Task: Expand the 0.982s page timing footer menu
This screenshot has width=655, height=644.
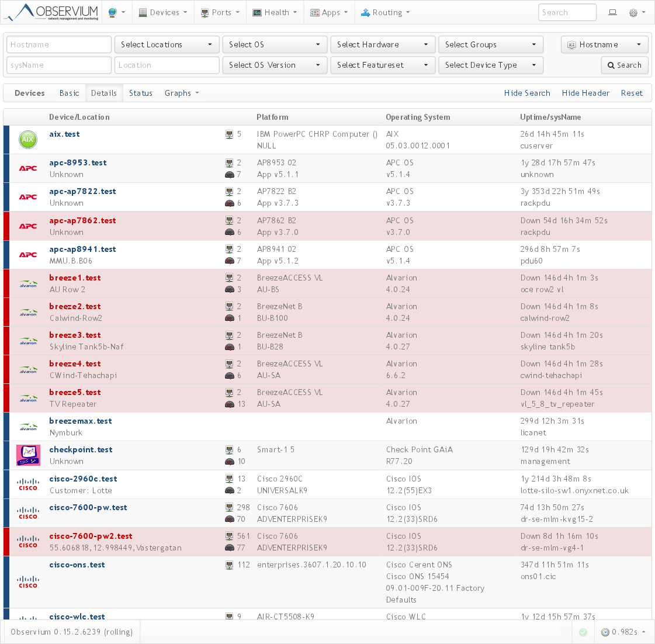Action: [x=624, y=632]
